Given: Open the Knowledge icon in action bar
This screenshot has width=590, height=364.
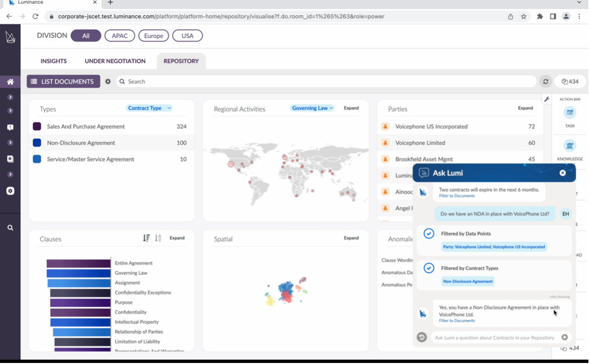Looking at the screenshot, I should [569, 145].
